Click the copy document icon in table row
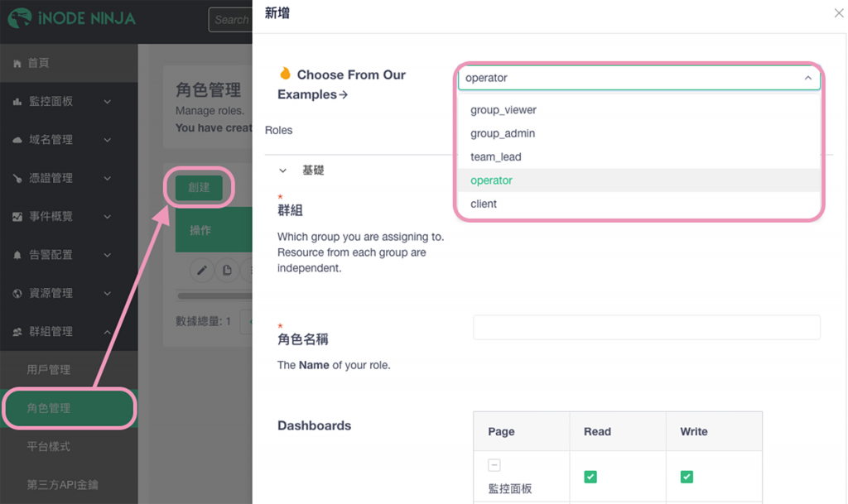 [227, 270]
